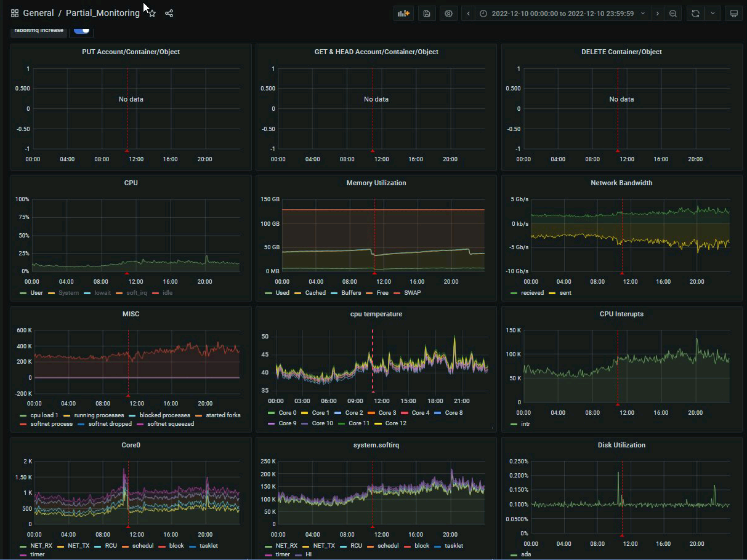Open dashboard settings gear icon
Image resolution: width=747 pixels, height=560 pixels.
coord(448,14)
